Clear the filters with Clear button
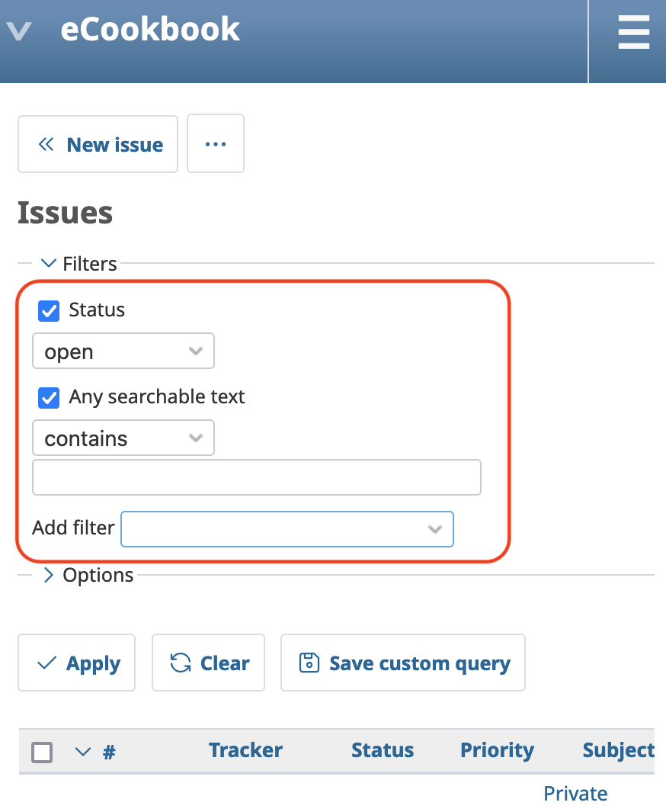Screen dimensions: 666x812 [x=209, y=663]
